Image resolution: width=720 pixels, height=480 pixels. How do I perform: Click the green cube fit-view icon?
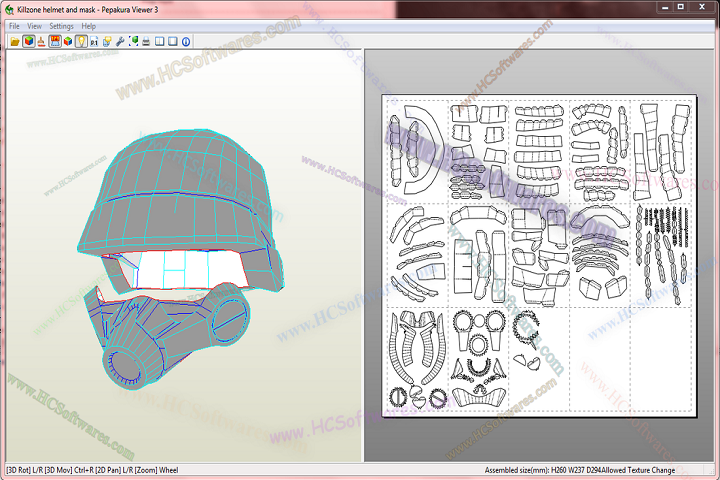tap(133, 42)
